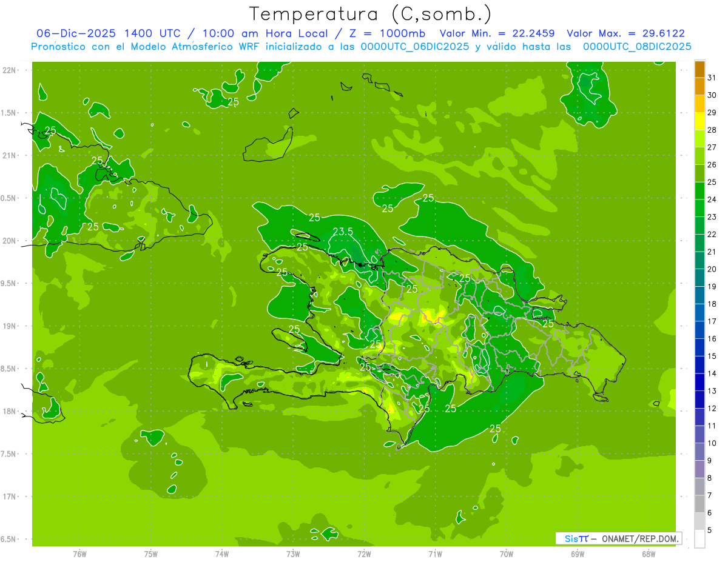Click the lime legend swatch between 27 and 28
Viewport: 728px width, 562px height.
pos(699,139)
